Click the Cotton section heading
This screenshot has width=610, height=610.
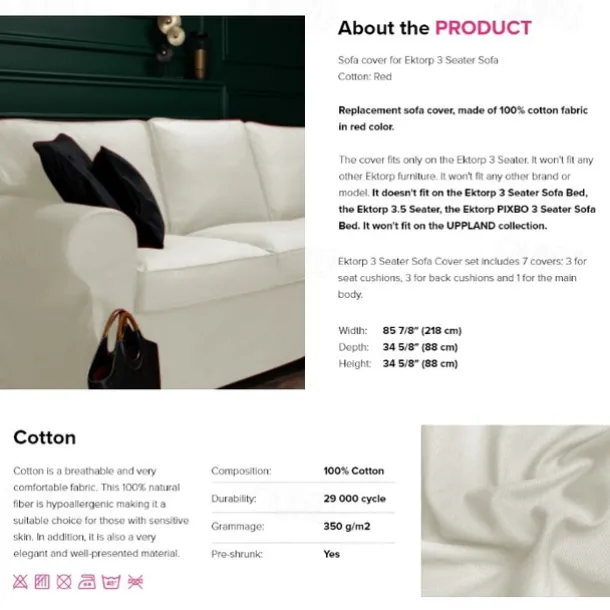(x=45, y=438)
